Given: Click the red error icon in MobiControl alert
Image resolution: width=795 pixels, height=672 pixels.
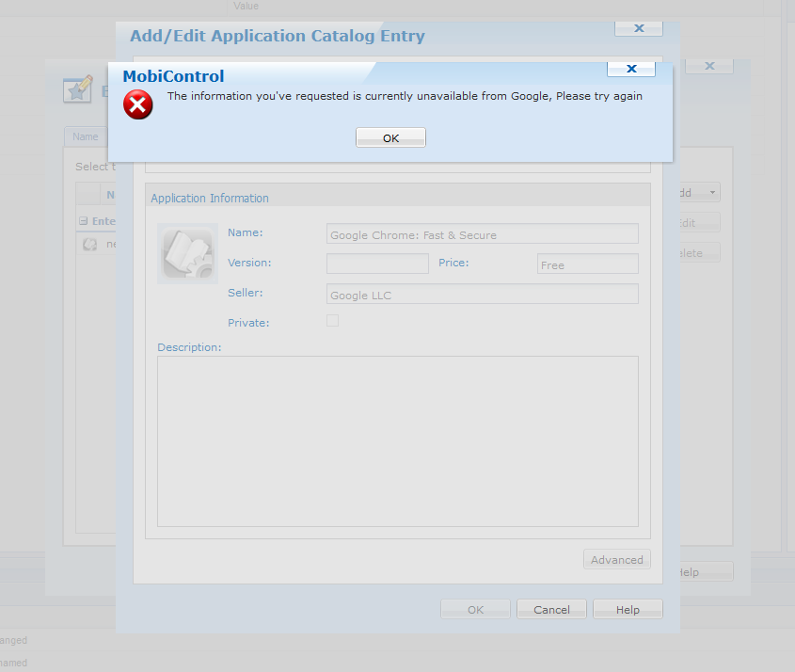Looking at the screenshot, I should [137, 104].
